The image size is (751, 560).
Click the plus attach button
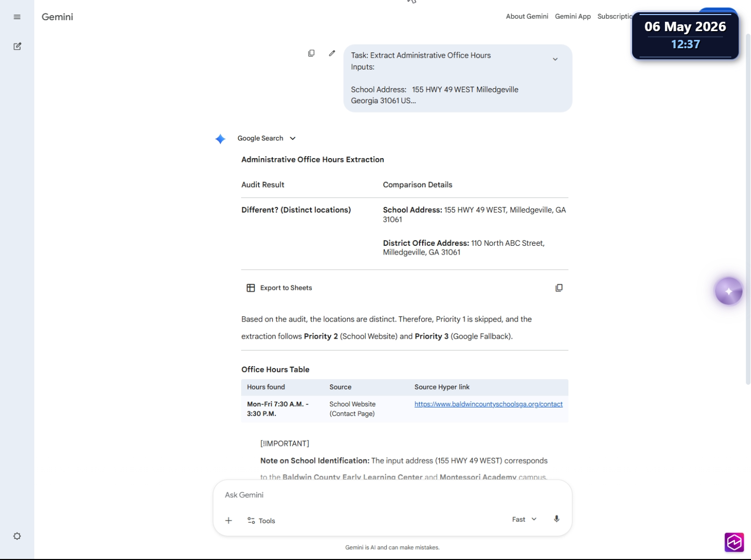point(229,521)
